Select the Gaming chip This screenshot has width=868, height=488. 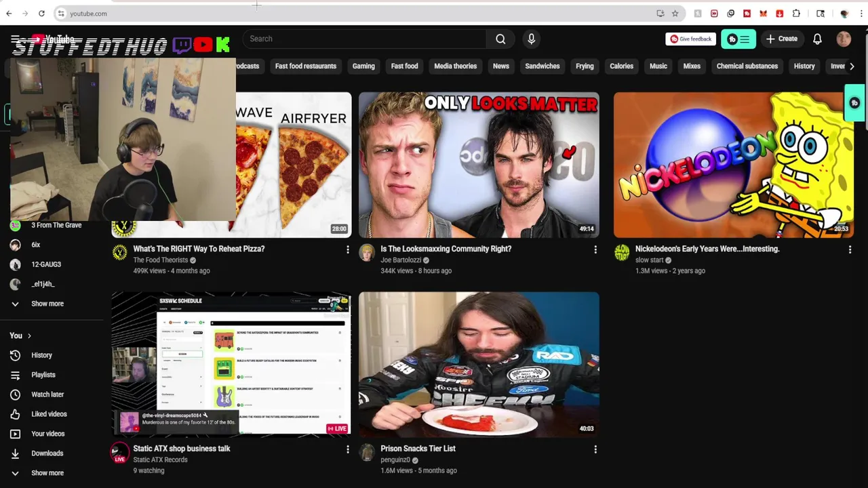click(x=363, y=66)
